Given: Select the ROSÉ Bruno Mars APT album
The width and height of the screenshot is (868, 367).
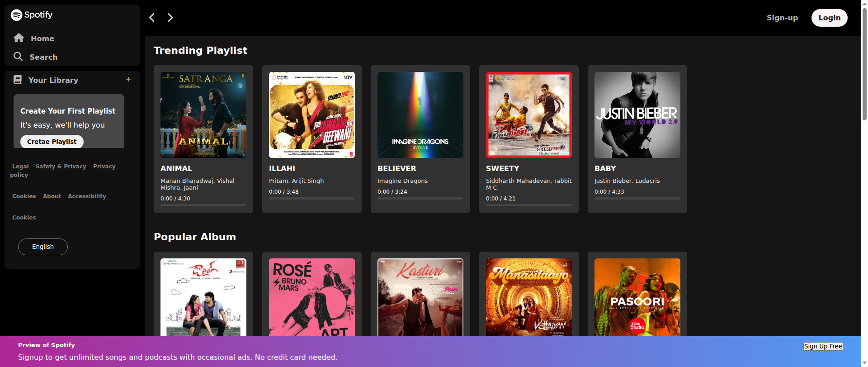Looking at the screenshot, I should [311, 297].
